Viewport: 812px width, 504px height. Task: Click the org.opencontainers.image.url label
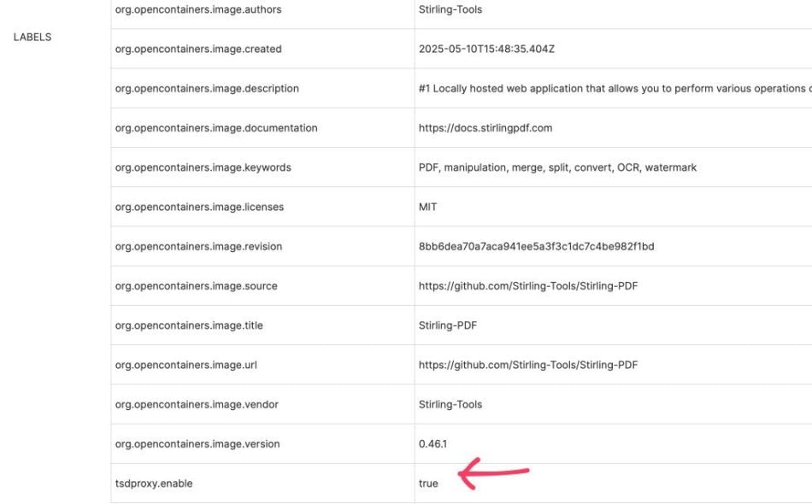tap(186, 365)
